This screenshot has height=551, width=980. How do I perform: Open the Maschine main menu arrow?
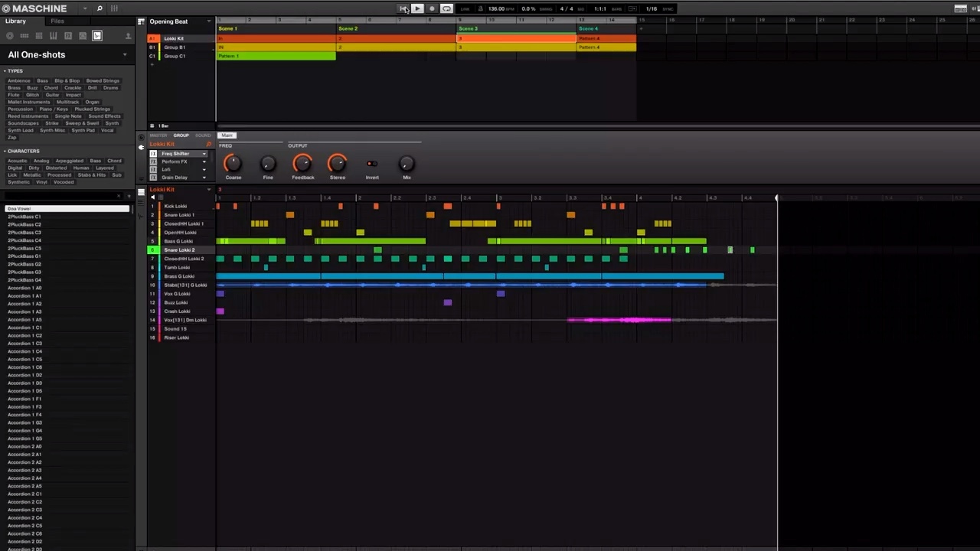[84, 8]
